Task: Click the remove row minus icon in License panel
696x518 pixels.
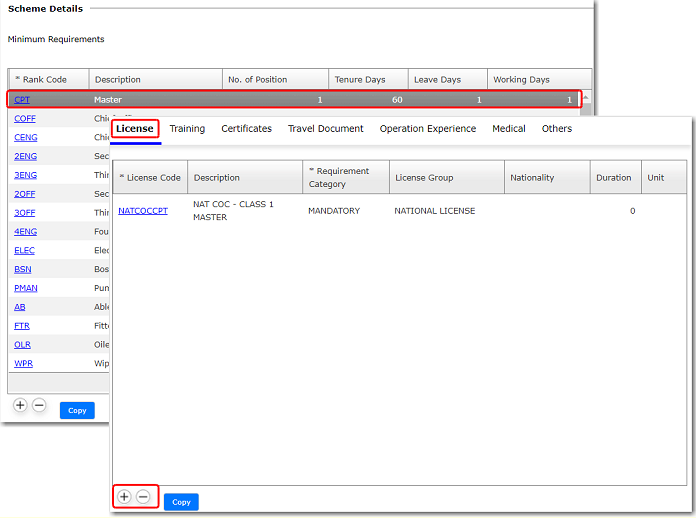Action: coord(143,496)
